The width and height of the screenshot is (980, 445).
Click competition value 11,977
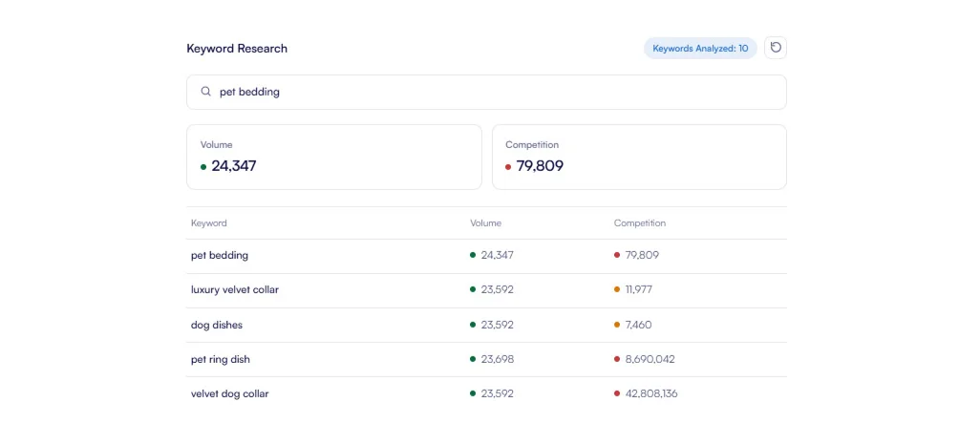[x=639, y=289]
